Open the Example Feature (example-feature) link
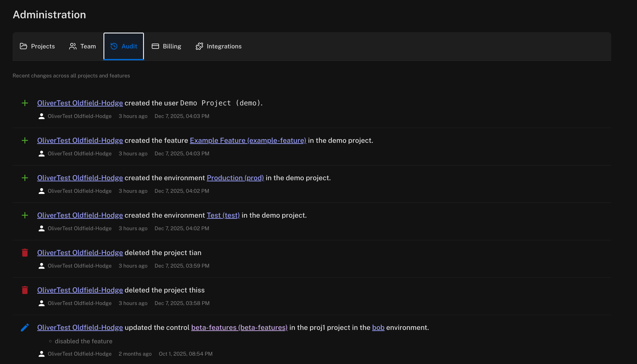This screenshot has width=637, height=364. 248,140
